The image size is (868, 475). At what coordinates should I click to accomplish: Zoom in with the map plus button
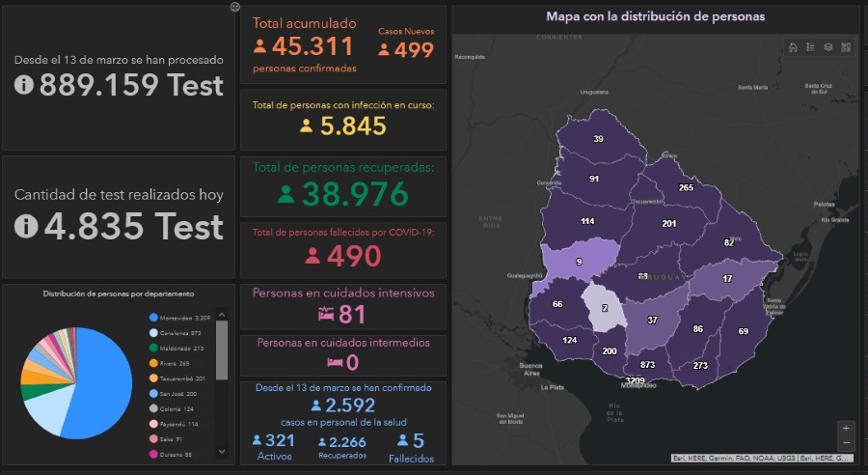pos(846,428)
